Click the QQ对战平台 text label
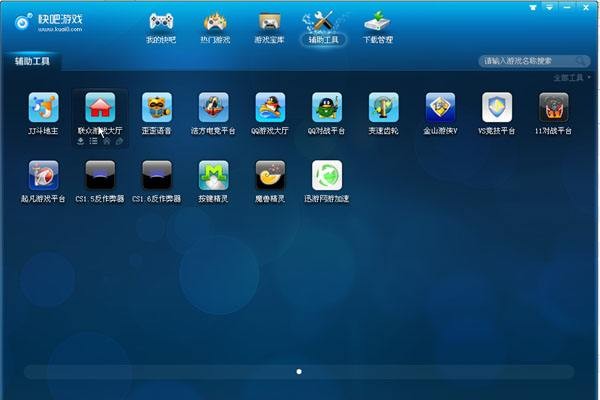Viewport: 600px width, 400px height. [x=326, y=131]
